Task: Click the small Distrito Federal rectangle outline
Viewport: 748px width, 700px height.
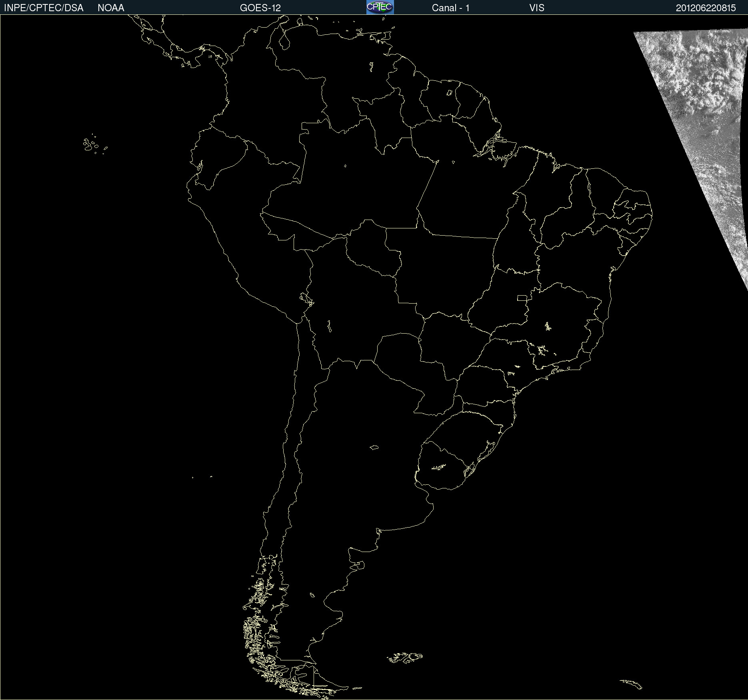Action: click(x=522, y=298)
